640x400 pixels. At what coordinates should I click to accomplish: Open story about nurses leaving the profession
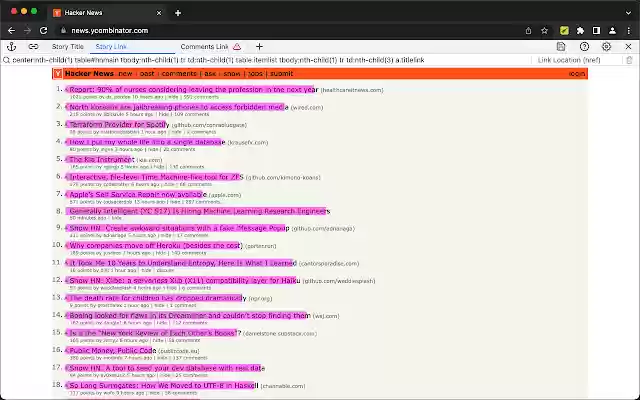click(194, 89)
